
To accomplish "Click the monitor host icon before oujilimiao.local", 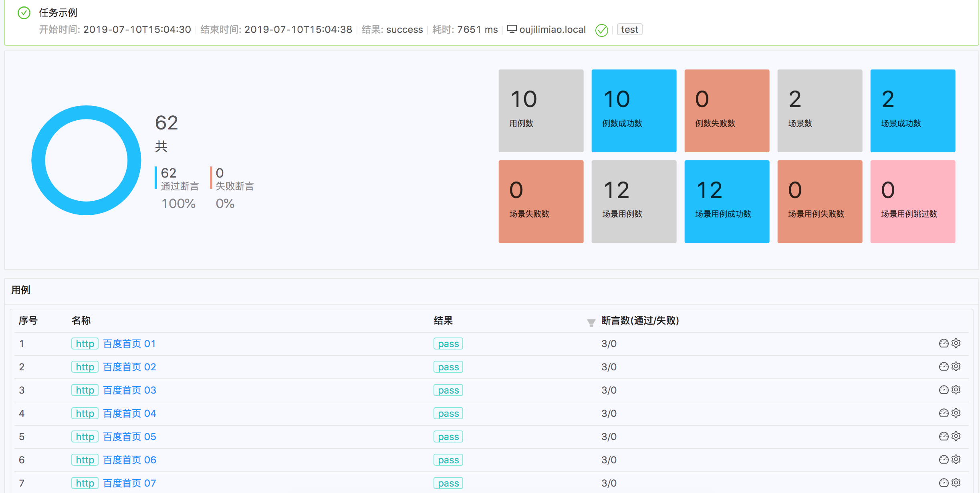I will (x=512, y=29).
